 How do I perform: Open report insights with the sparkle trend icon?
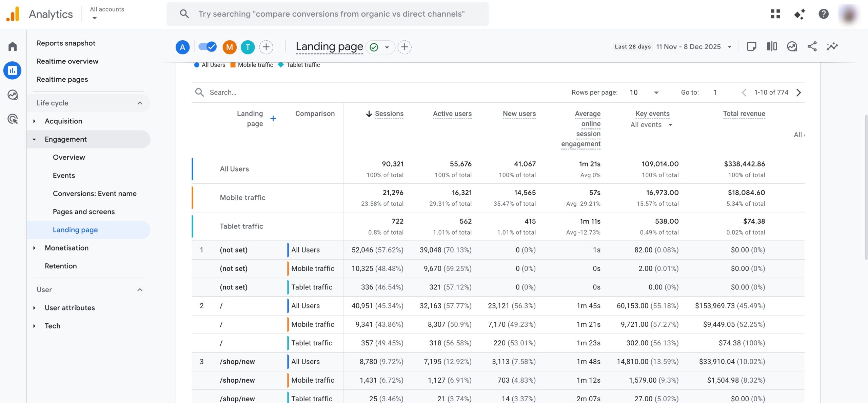click(833, 46)
